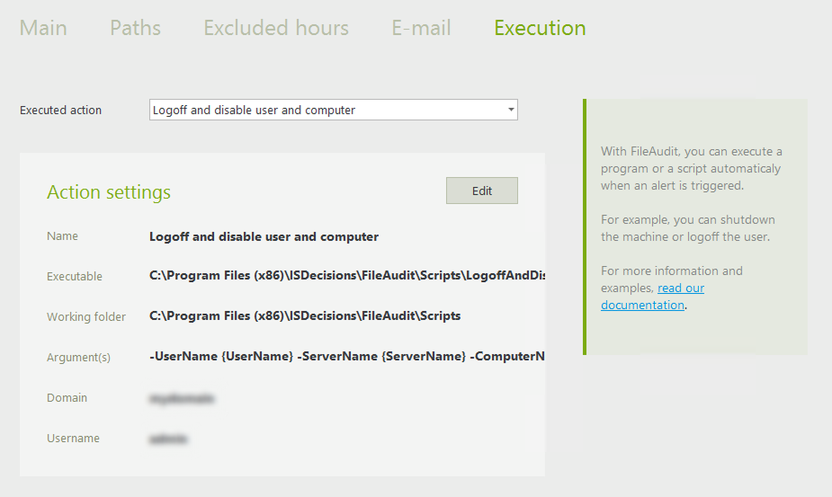Click the Working folder path value
The image size is (832, 497).
click(305, 316)
